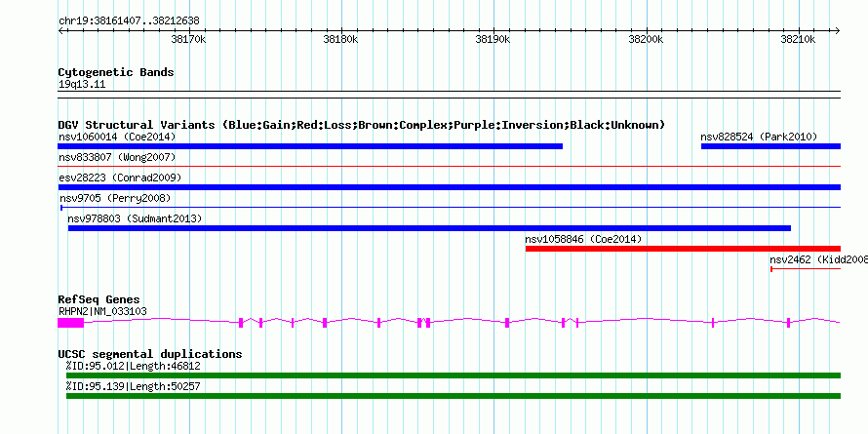
Task: Click the 19q13.11 band label
Action: [x=82, y=85]
